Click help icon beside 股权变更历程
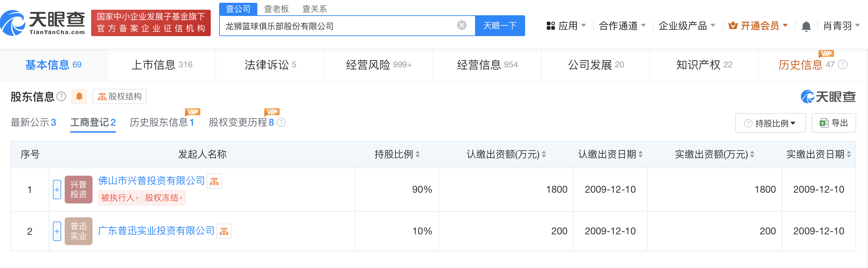This screenshot has height=268, width=868. (281, 122)
